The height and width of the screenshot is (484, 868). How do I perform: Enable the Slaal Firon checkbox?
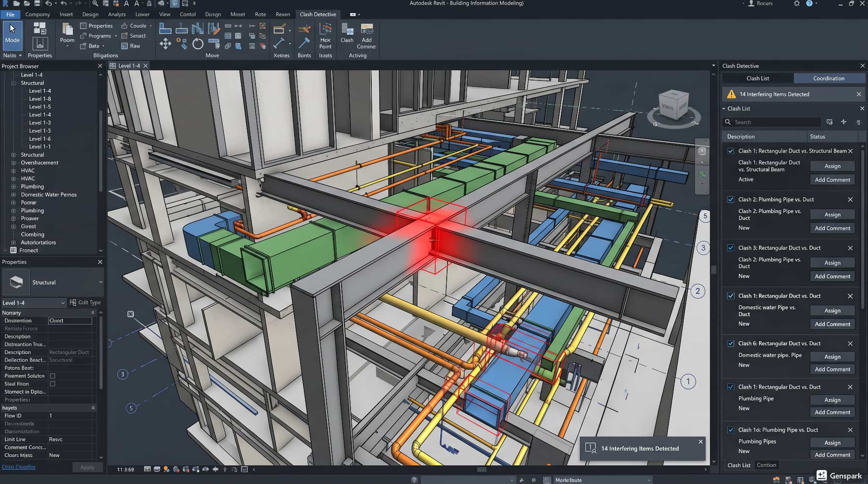[x=53, y=384]
